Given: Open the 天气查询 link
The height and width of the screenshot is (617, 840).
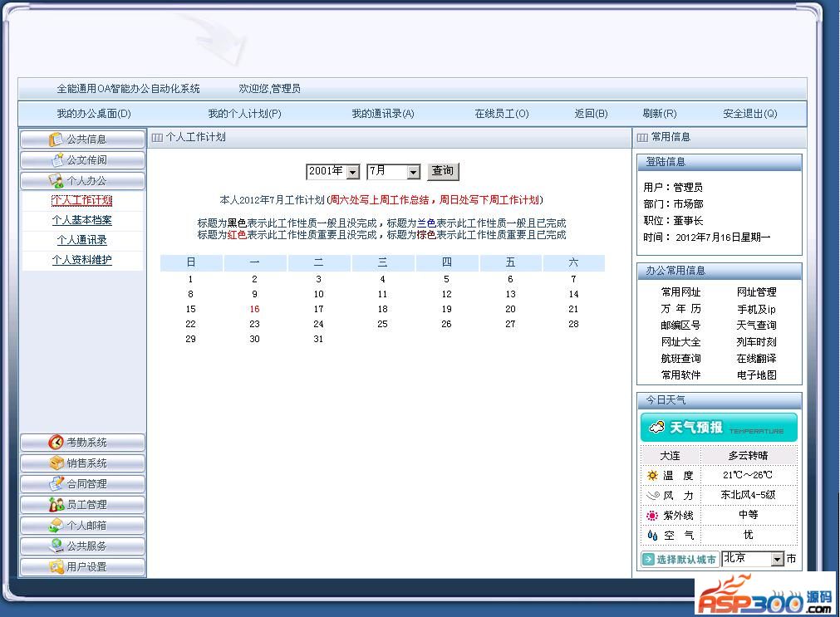Looking at the screenshot, I should [x=756, y=326].
